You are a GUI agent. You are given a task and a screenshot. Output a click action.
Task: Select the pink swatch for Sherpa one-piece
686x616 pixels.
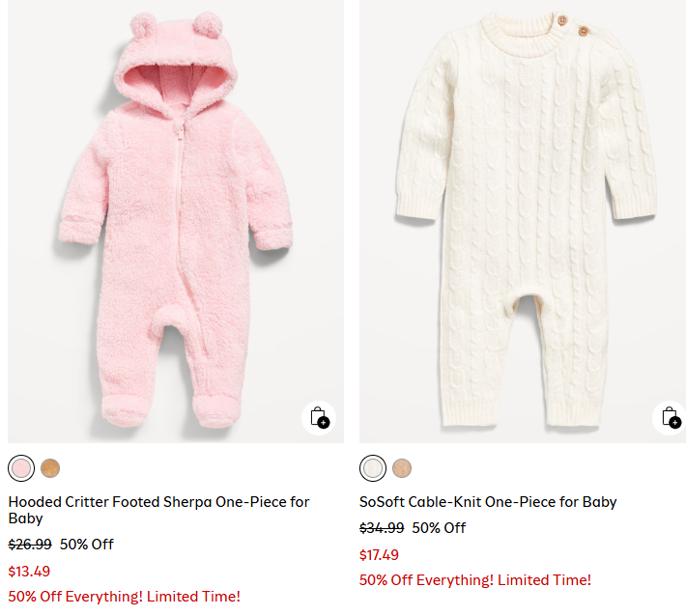point(21,468)
